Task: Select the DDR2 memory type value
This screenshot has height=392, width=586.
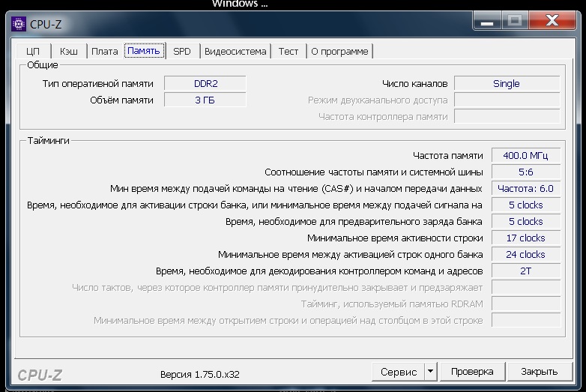Action: [205, 84]
